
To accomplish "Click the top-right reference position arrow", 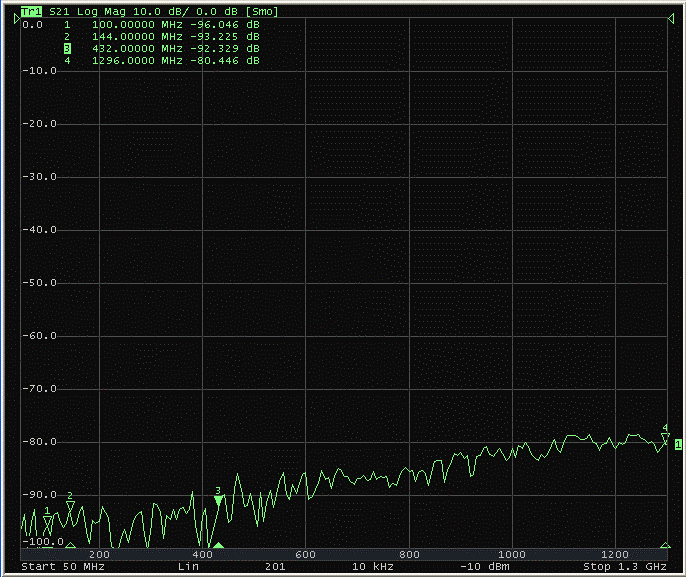I will 669,19.
